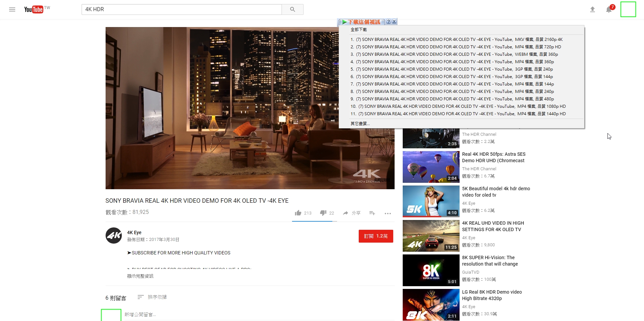Open the 4K Eye channel avatar

click(114, 236)
